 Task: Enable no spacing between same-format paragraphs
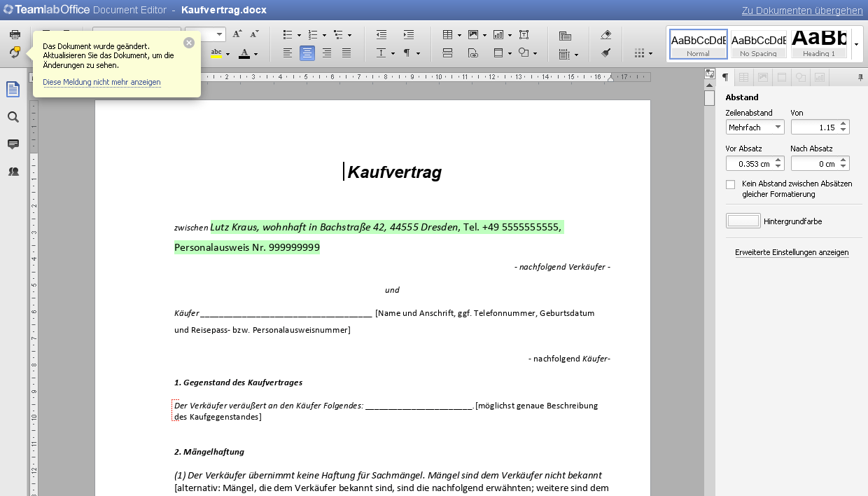click(731, 184)
